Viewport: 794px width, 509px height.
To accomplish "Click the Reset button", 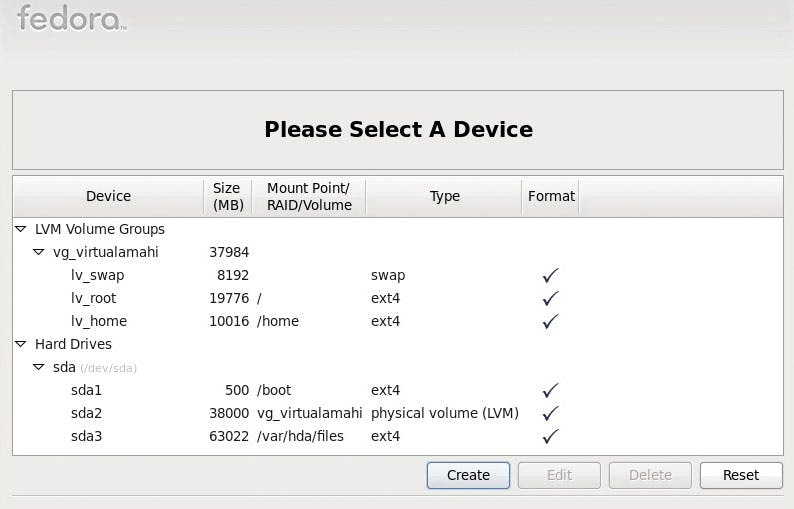I will (x=741, y=475).
